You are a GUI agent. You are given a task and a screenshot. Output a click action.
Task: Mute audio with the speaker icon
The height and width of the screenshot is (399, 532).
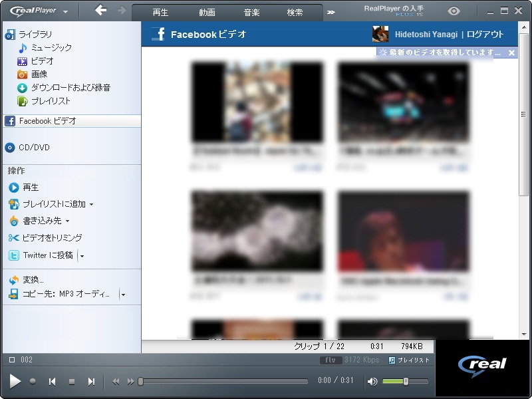click(x=374, y=382)
